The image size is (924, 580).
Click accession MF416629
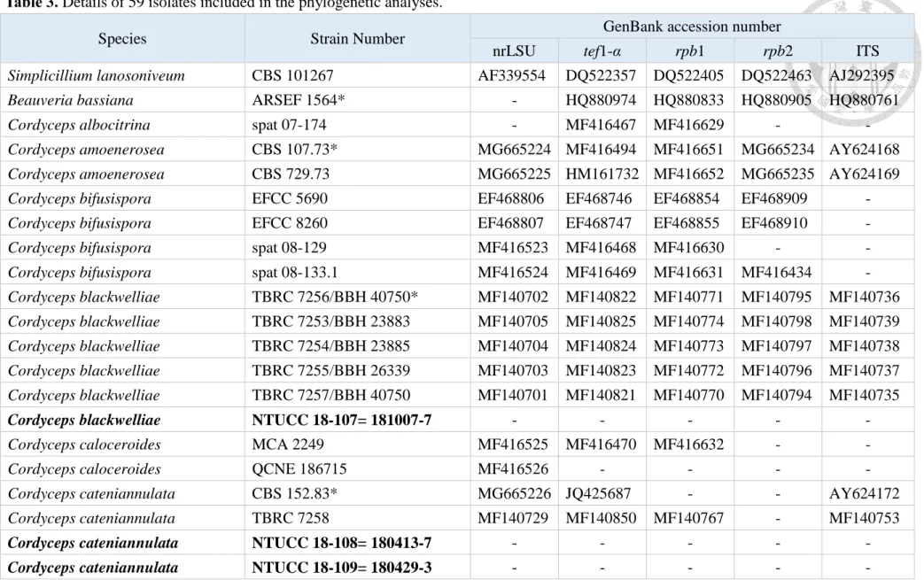(x=688, y=126)
